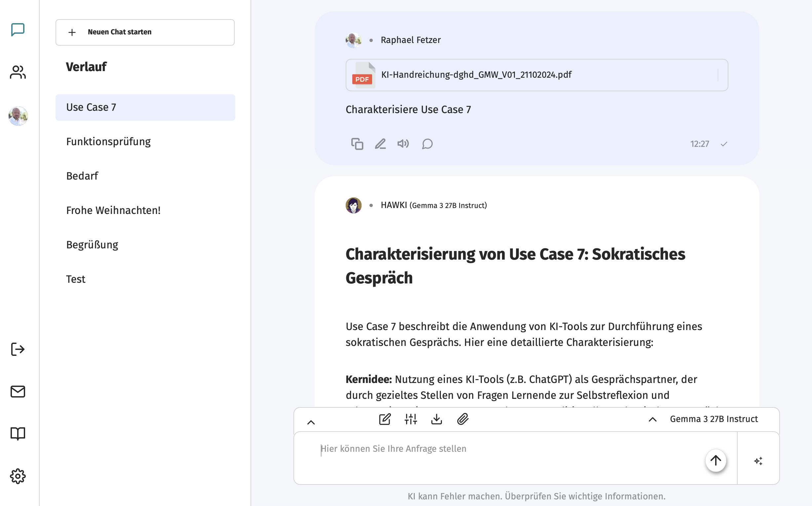Open the Gemma 3 27B Instruct model selector
This screenshot has height=506, width=812.
tap(714, 419)
